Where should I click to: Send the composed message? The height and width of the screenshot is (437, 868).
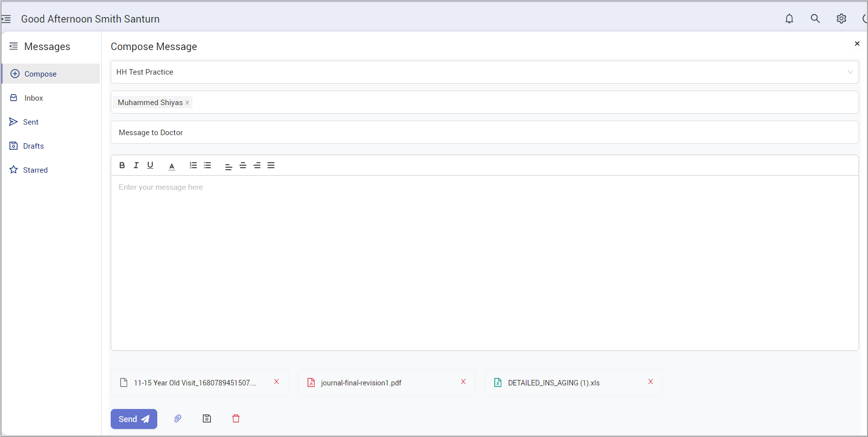coord(134,419)
